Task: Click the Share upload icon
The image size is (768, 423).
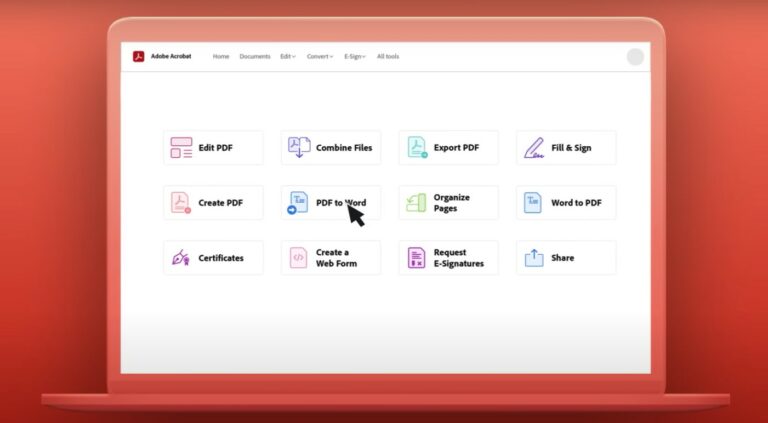Action: point(534,258)
